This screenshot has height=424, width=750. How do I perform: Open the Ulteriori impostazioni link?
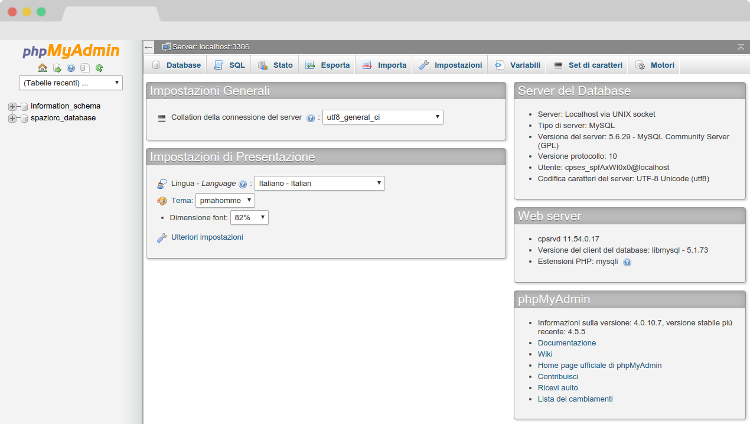(x=207, y=237)
